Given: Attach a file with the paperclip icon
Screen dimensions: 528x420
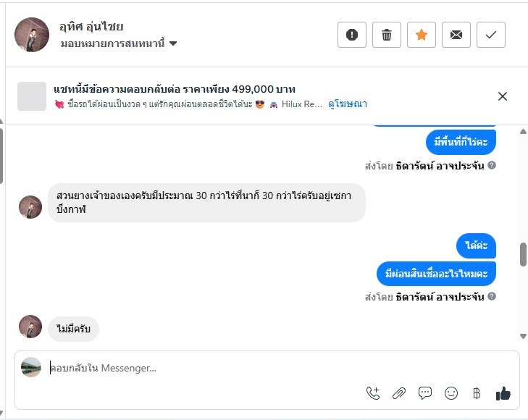Looking at the screenshot, I should 399,393.
